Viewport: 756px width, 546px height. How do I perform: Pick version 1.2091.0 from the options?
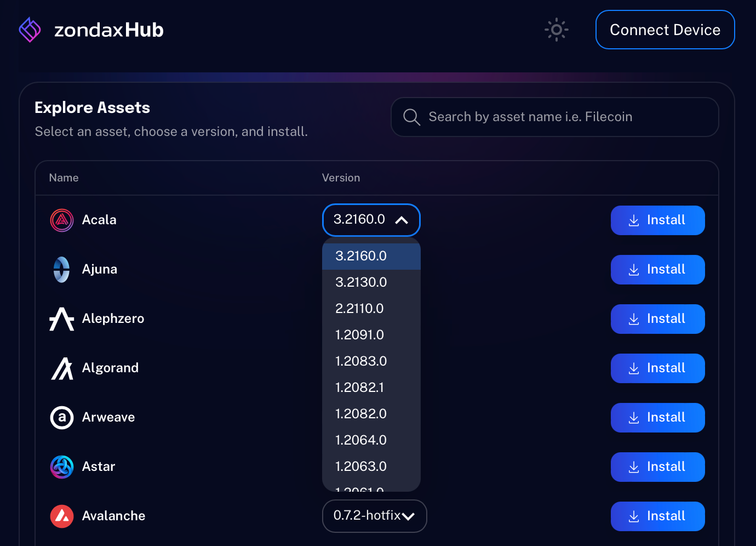(359, 335)
